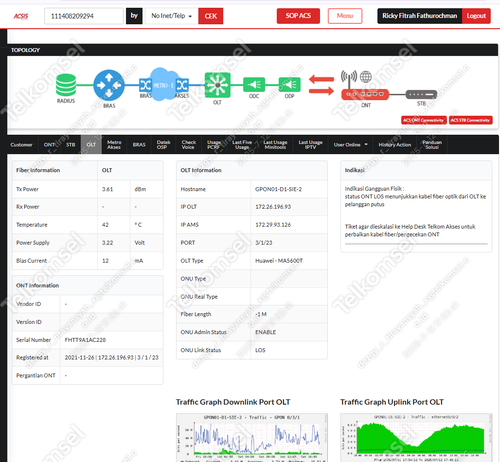Open the Last Usage IPTV tab
Screen dimensions: 500x462
tap(310, 145)
